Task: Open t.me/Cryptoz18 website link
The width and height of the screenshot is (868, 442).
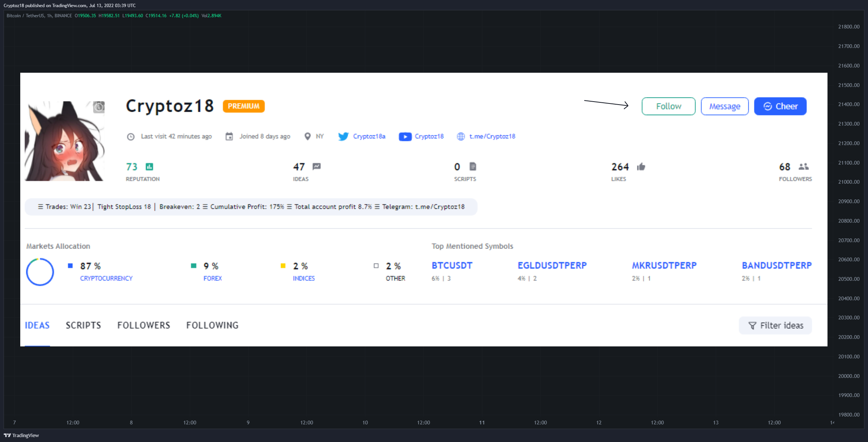Action: tap(492, 136)
